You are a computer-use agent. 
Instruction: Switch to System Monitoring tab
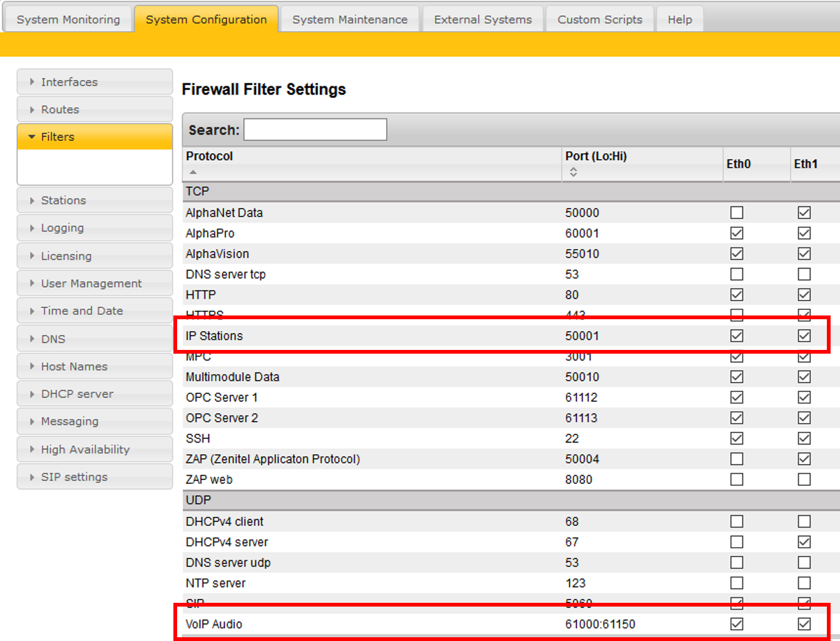[x=68, y=19]
